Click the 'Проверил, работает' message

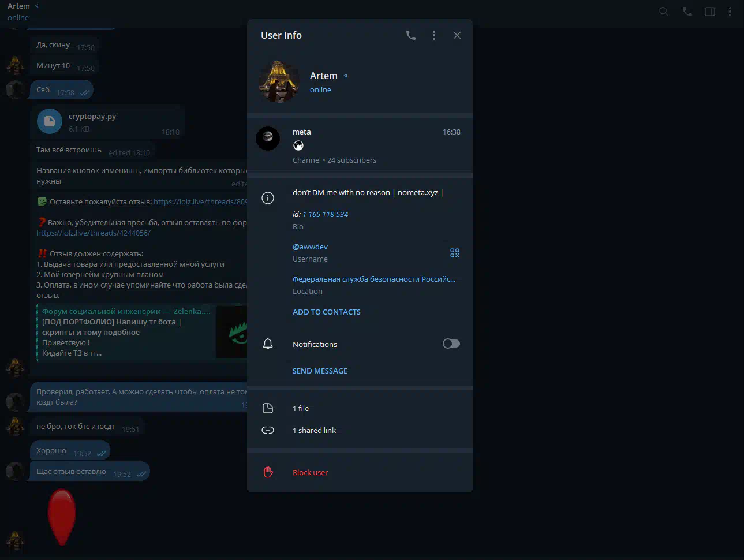139,397
